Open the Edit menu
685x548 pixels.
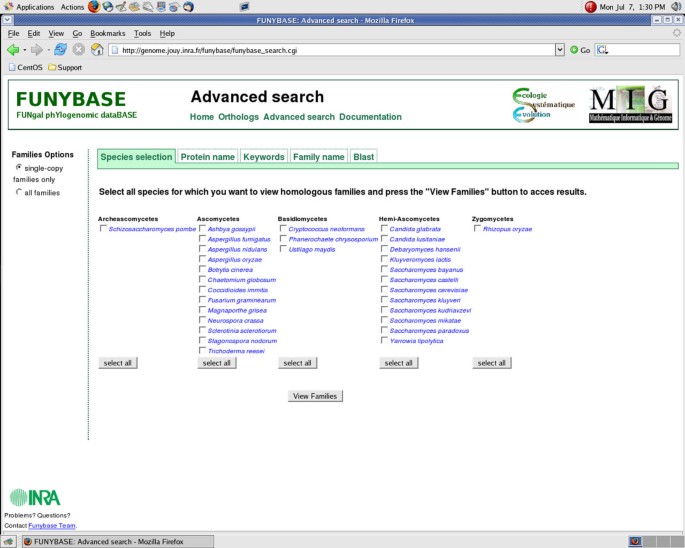tap(34, 33)
